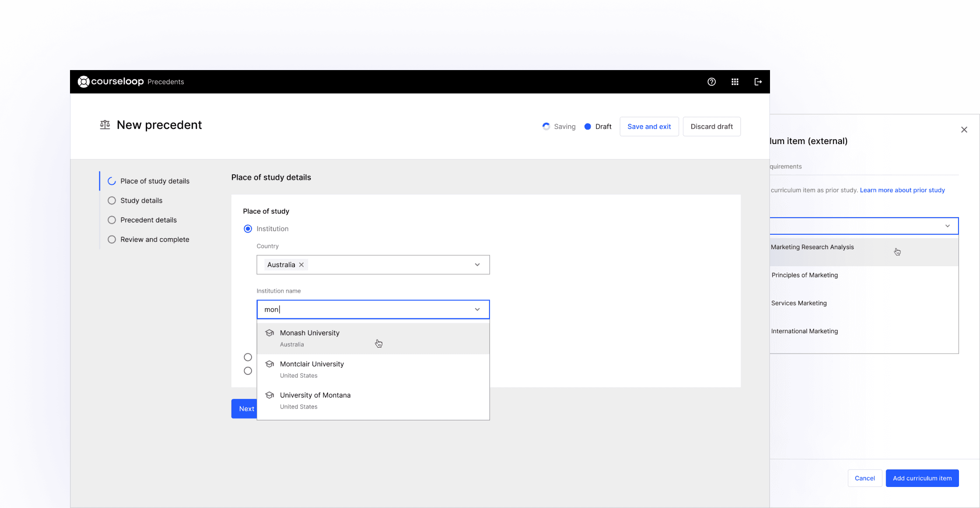Viewport: 980px width, 508px height.
Task: Click graduation cap icon beside University of Montana
Action: [269, 395]
